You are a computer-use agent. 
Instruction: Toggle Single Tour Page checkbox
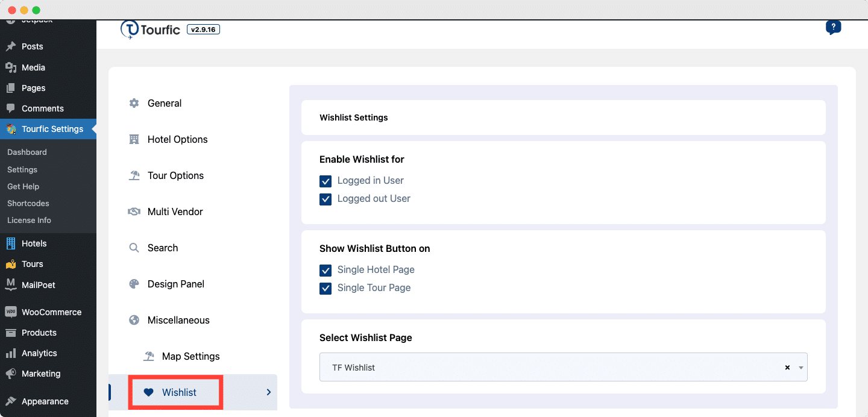pyautogui.click(x=325, y=288)
